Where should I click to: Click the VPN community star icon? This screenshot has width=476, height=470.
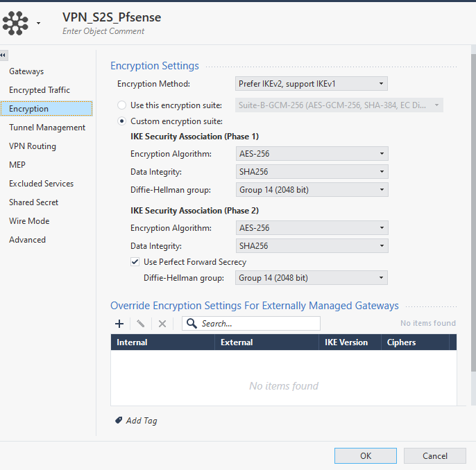15,22
